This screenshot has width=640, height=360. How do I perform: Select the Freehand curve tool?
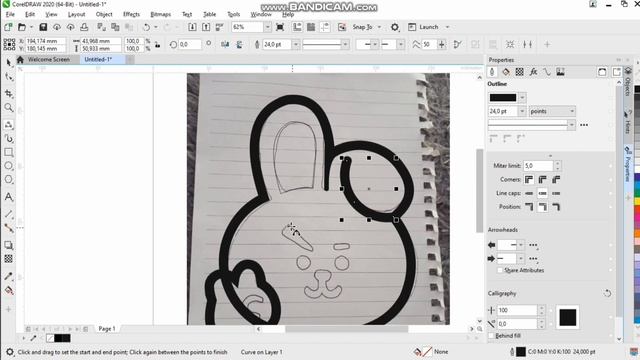point(9,124)
